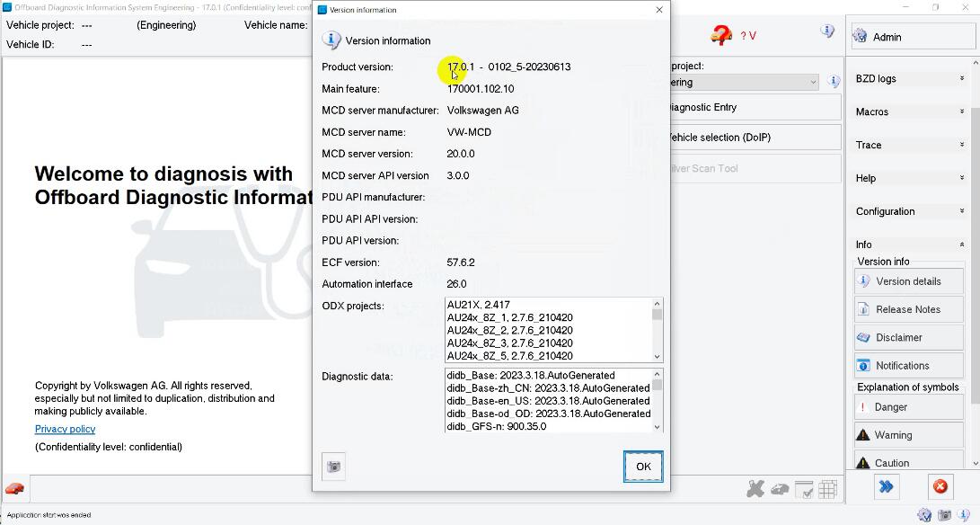Select didb_GFS-n: 900.35.0 entry
This screenshot has height=525, width=980.
click(x=497, y=426)
